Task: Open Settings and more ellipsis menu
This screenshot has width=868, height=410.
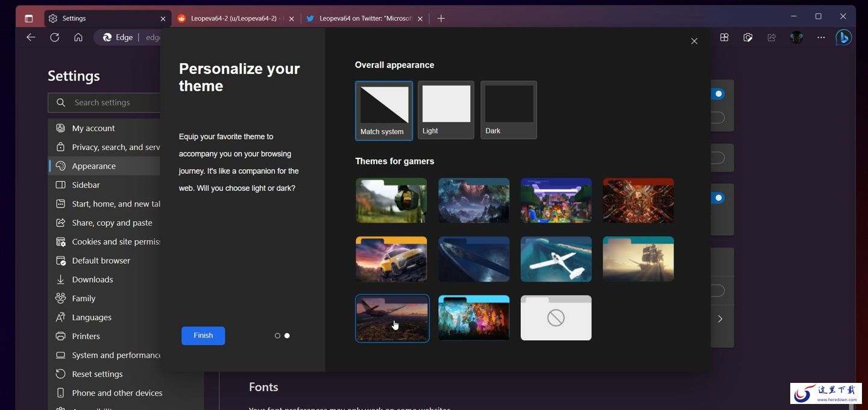Action: pyautogui.click(x=821, y=37)
